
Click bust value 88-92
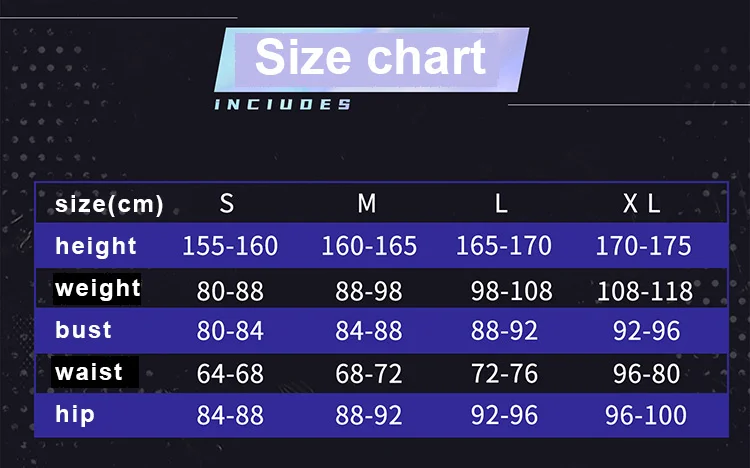504,331
